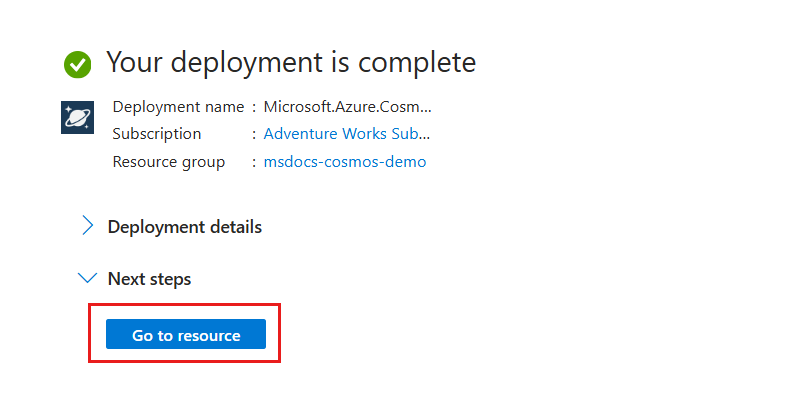Click the Deployment name field label
This screenshot has width=800, height=400.
click(178, 107)
